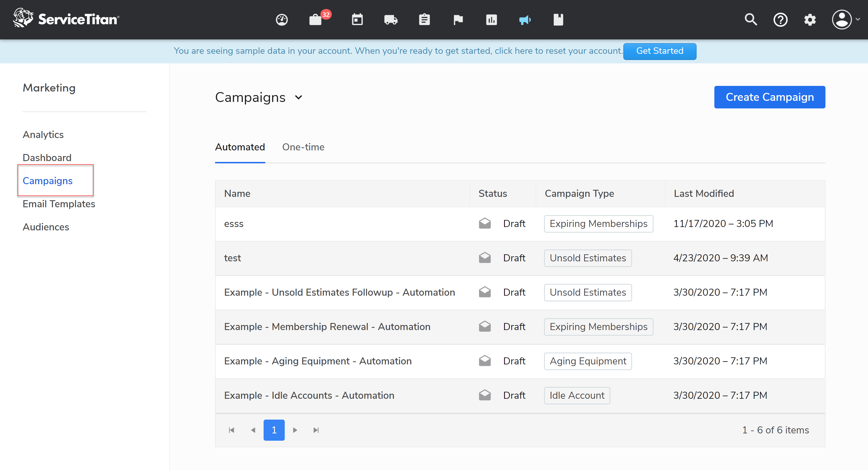Open the dashboard gauge icon in top navigation
868x470 pixels.
tap(282, 20)
